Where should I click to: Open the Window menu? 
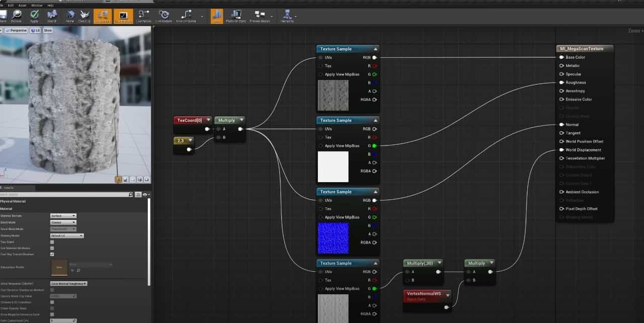(37, 5)
